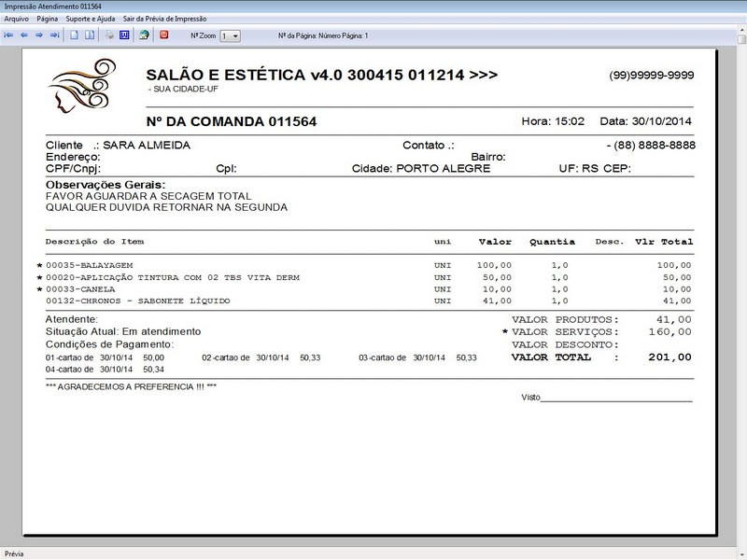Go to first page arrow icon
The width and height of the screenshot is (747, 560).
pyautogui.click(x=9, y=35)
